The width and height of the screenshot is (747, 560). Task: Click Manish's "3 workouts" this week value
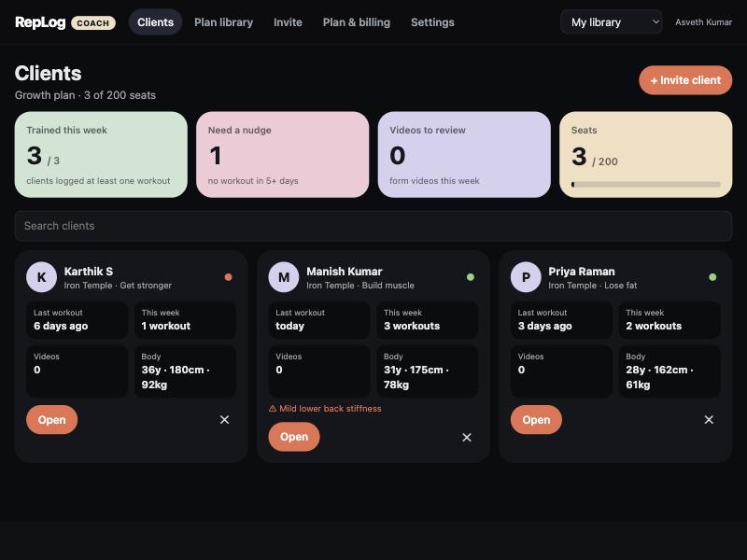412,326
